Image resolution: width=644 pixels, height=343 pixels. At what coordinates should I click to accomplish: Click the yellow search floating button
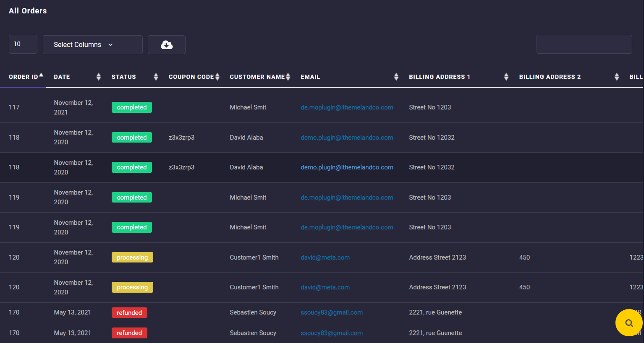[x=628, y=322]
